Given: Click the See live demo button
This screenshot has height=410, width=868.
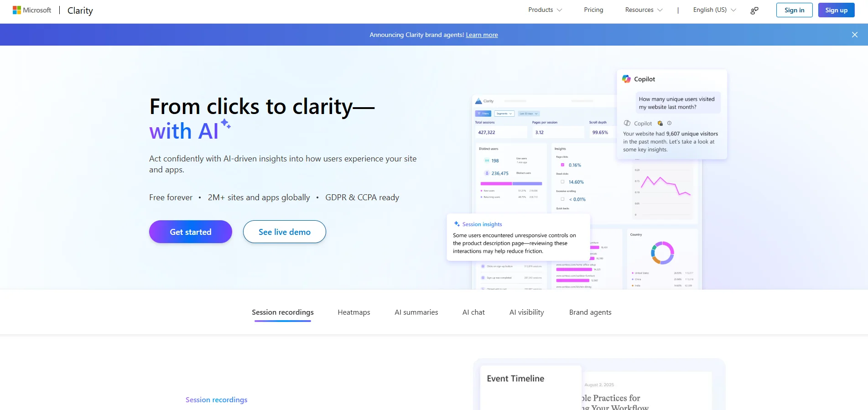Looking at the screenshot, I should 285,232.
